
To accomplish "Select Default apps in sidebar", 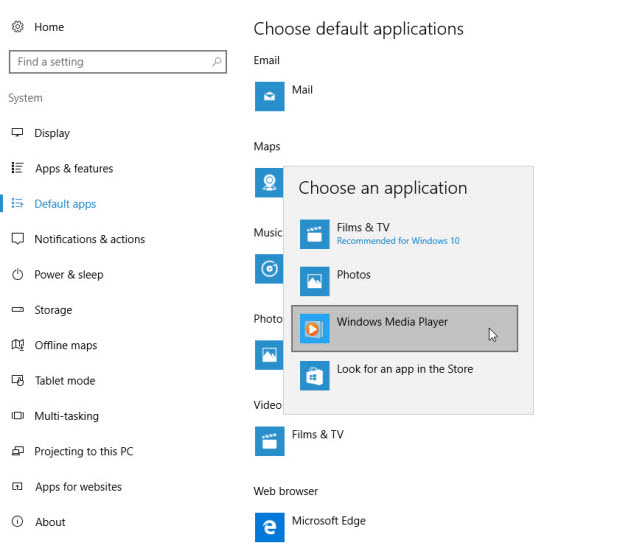I will coord(65,204).
